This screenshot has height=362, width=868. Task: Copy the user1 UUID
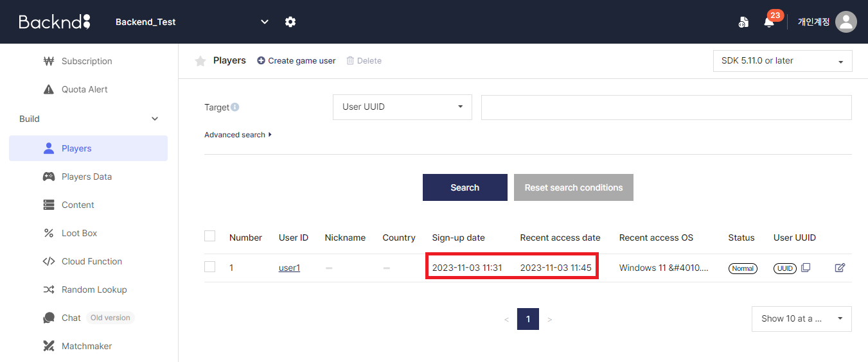click(806, 268)
